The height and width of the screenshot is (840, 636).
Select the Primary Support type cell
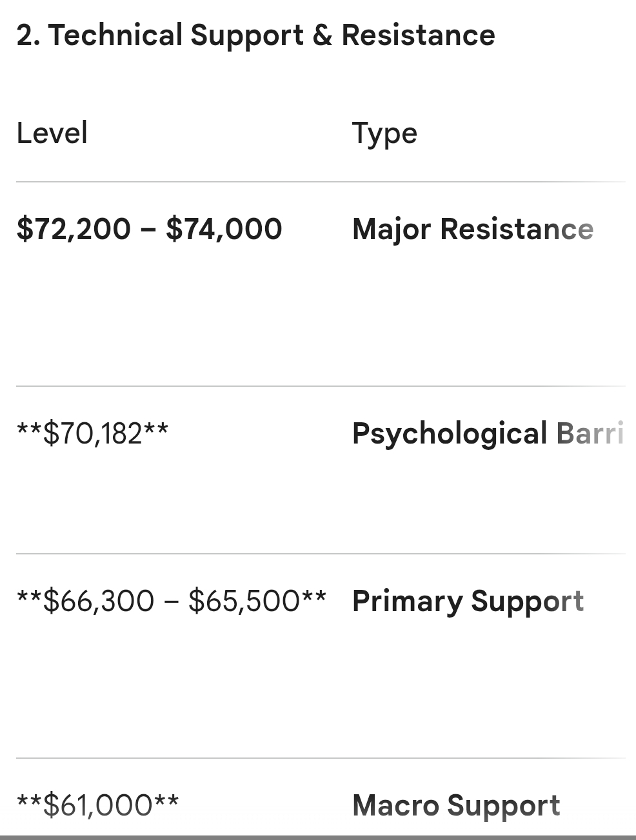(468, 601)
